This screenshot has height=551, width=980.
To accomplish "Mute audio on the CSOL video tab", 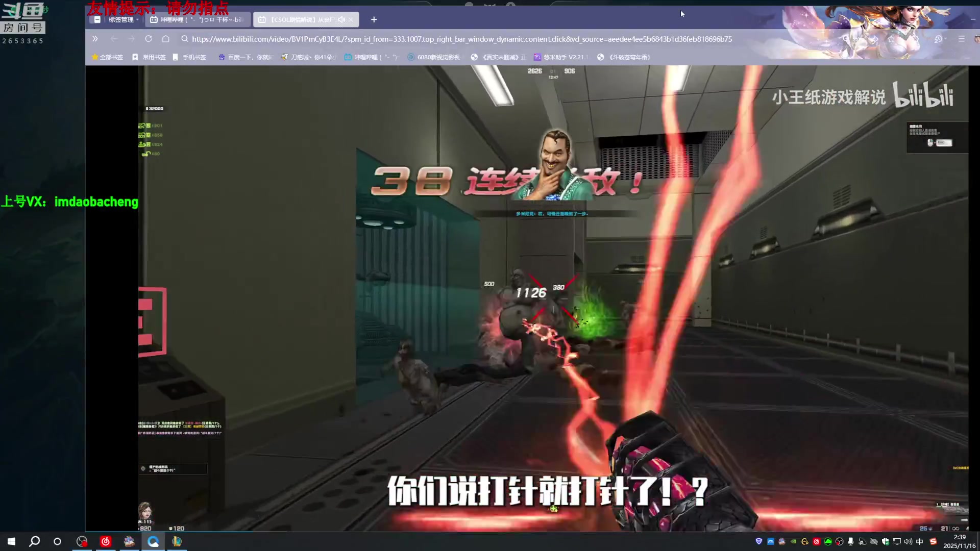I will [341, 19].
